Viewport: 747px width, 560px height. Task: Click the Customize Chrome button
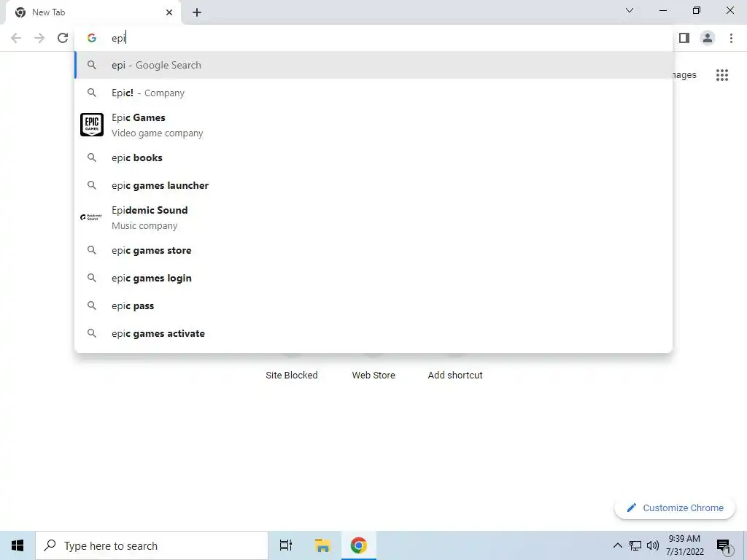(x=675, y=508)
